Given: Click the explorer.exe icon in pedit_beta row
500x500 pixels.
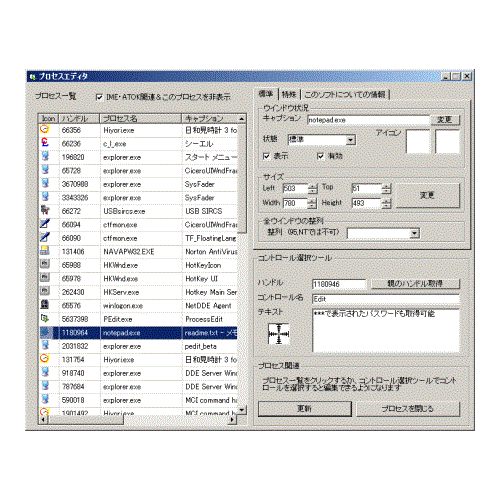Looking at the screenshot, I should click(45, 345).
